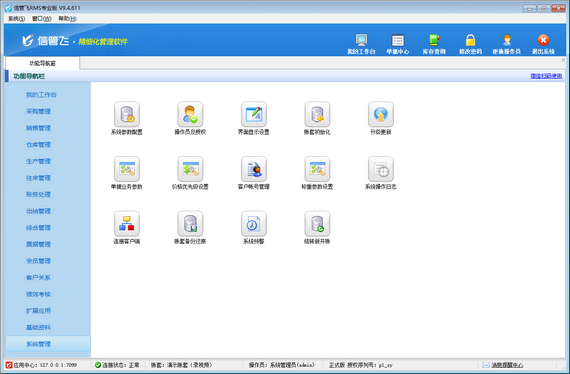Launch 升级更新 globe icon
The width and height of the screenshot is (570, 374).
381,114
